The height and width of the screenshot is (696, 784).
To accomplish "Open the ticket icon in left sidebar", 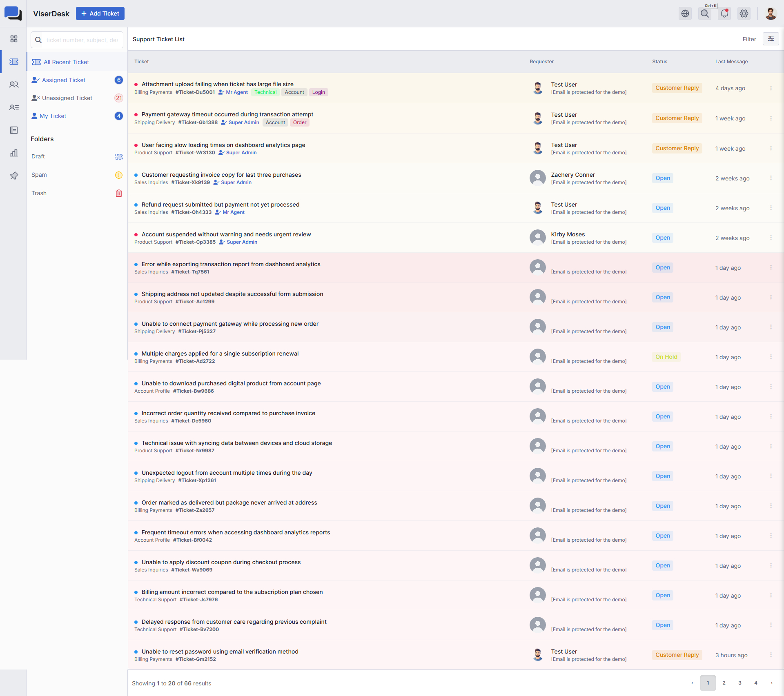I will pos(14,62).
